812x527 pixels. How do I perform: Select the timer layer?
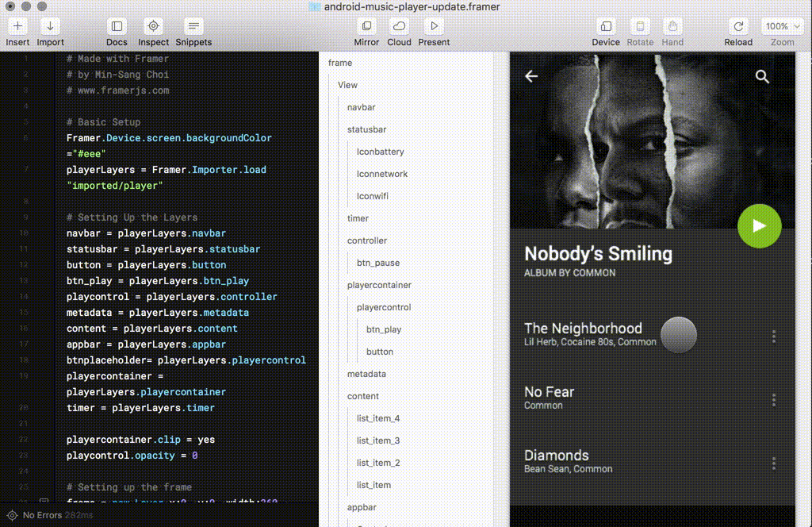[x=358, y=219]
